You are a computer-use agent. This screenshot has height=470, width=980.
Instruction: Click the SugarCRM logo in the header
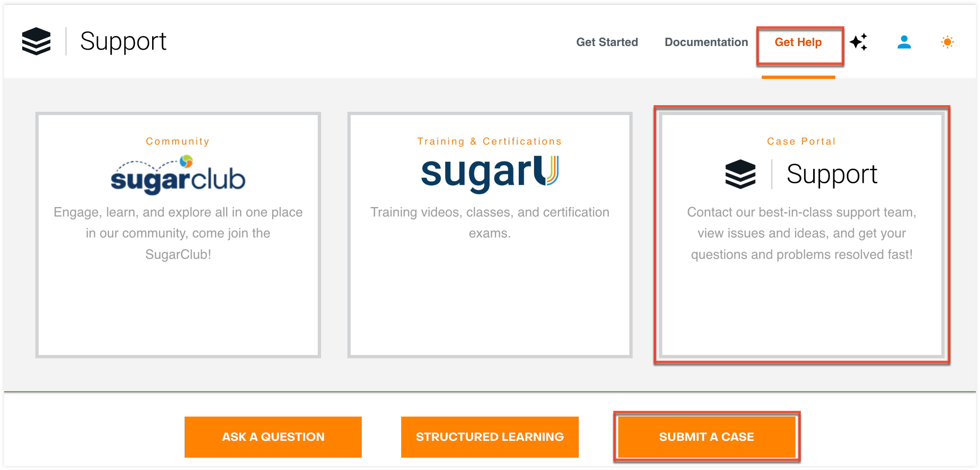[36, 41]
